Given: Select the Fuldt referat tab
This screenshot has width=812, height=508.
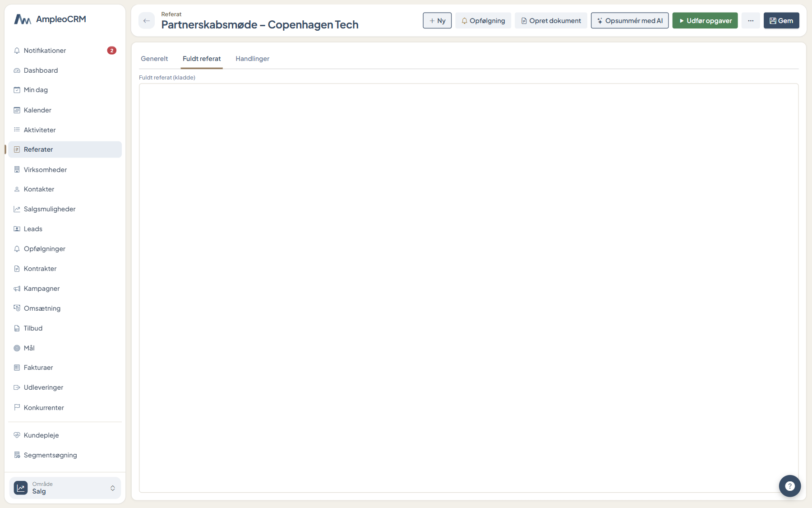Looking at the screenshot, I should pyautogui.click(x=202, y=59).
